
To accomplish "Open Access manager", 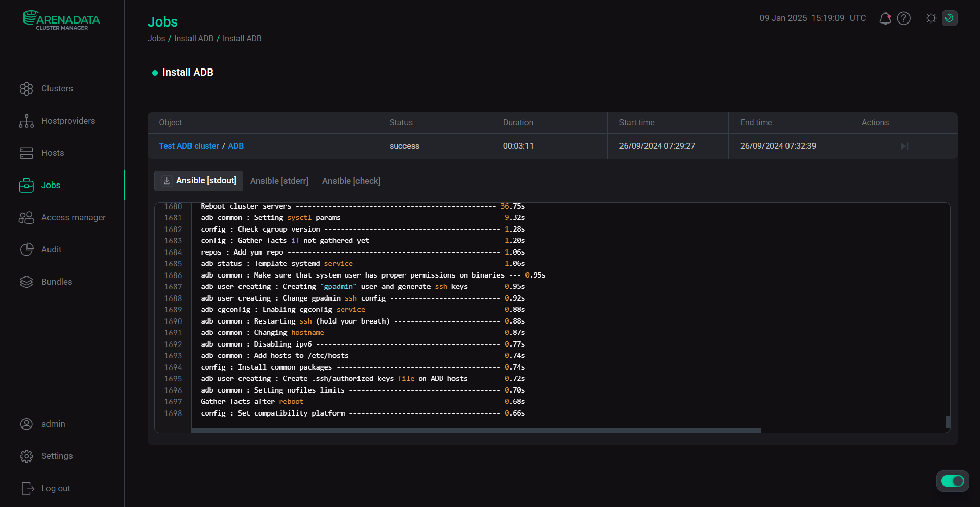I will [x=73, y=217].
